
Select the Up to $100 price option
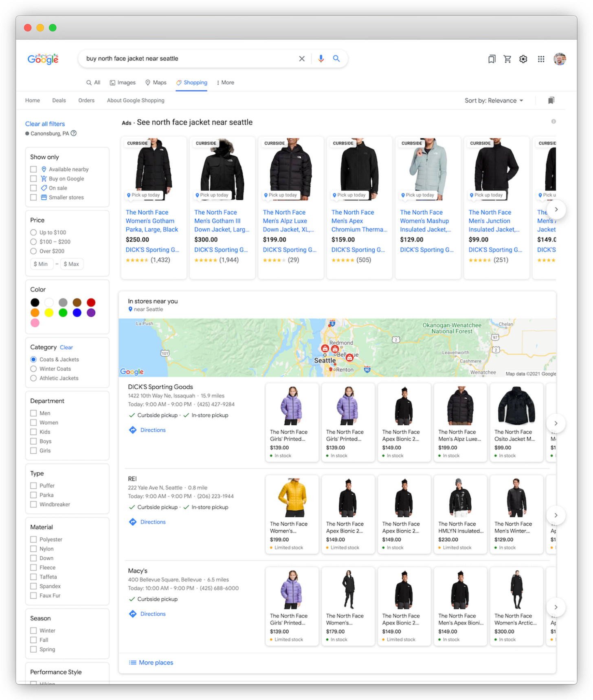33,232
